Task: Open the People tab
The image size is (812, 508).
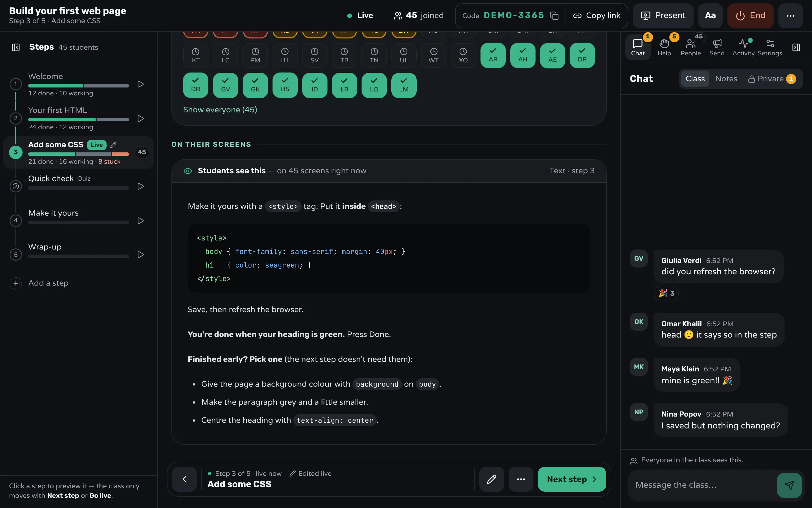Action: [x=690, y=47]
